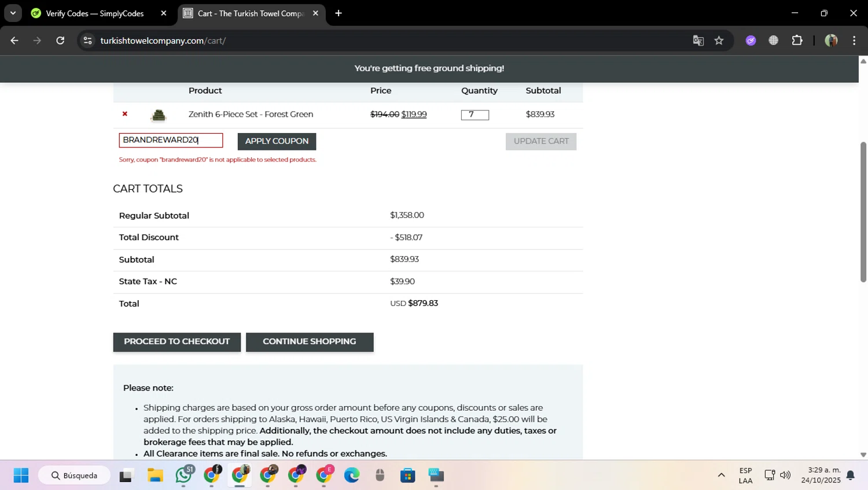Click the address bar URL
The width and height of the screenshot is (868, 490).
click(163, 40)
